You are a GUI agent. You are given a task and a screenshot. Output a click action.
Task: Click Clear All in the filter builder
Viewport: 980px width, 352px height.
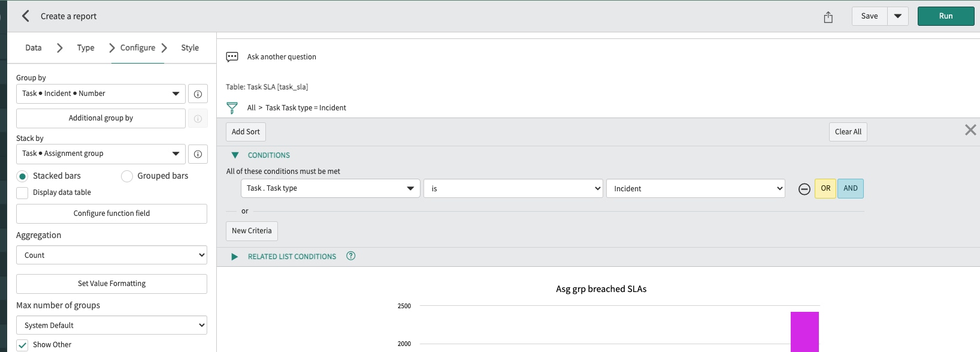click(848, 132)
